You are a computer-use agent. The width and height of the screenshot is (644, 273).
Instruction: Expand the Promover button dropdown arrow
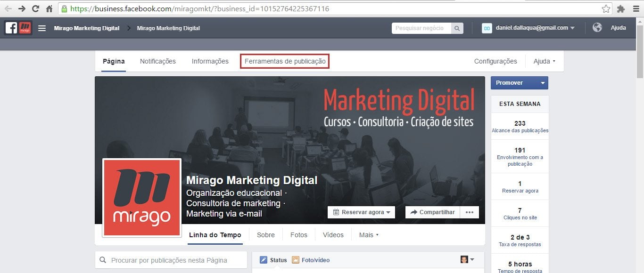click(x=543, y=83)
